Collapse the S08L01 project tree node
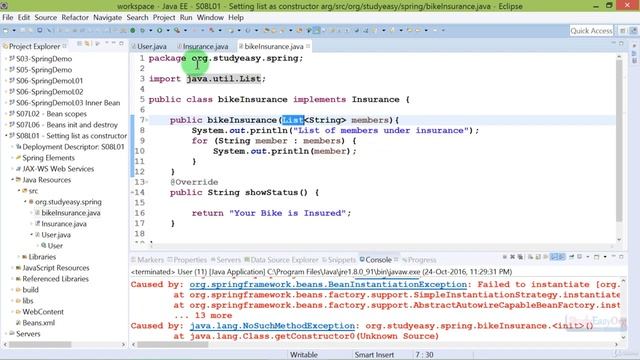 coord(6,136)
